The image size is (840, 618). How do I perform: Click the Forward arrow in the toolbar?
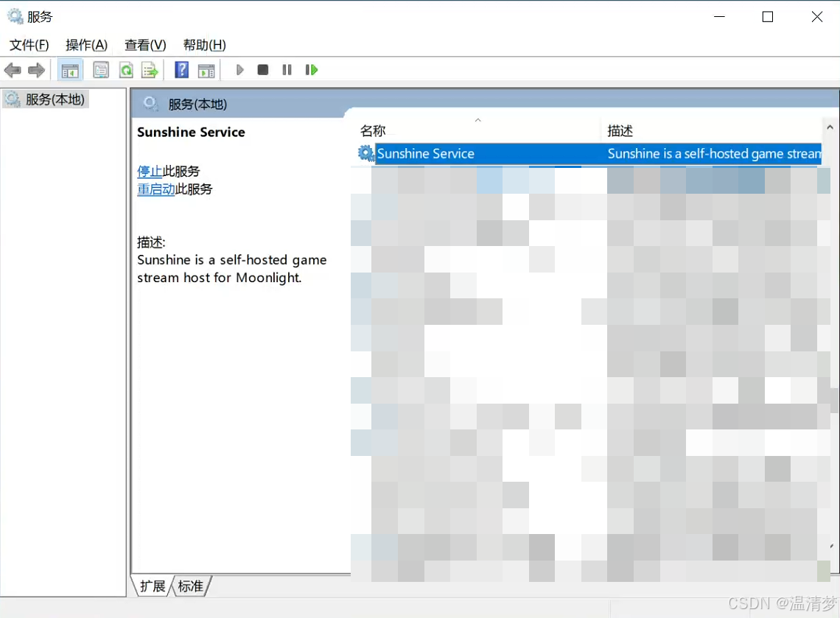point(36,70)
